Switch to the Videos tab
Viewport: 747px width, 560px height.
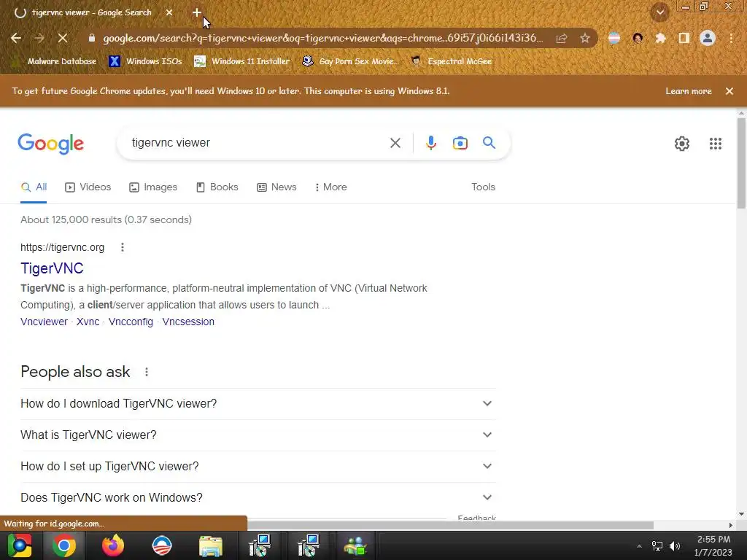88,187
